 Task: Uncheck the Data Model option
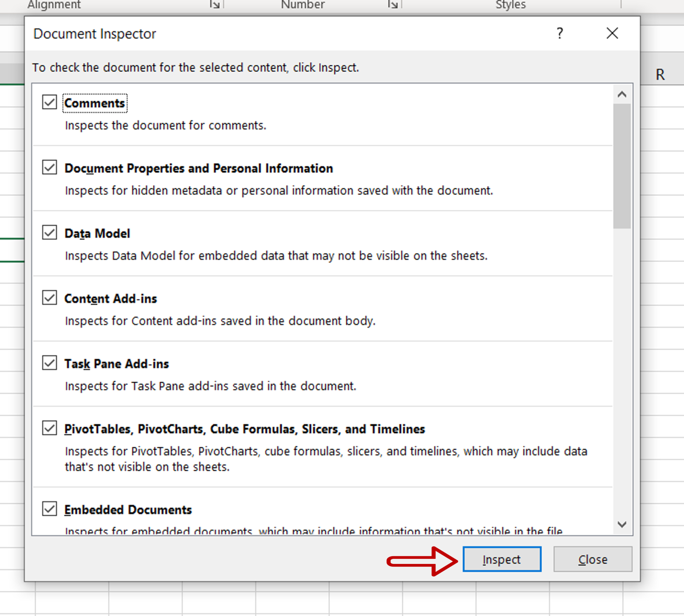[49, 233]
